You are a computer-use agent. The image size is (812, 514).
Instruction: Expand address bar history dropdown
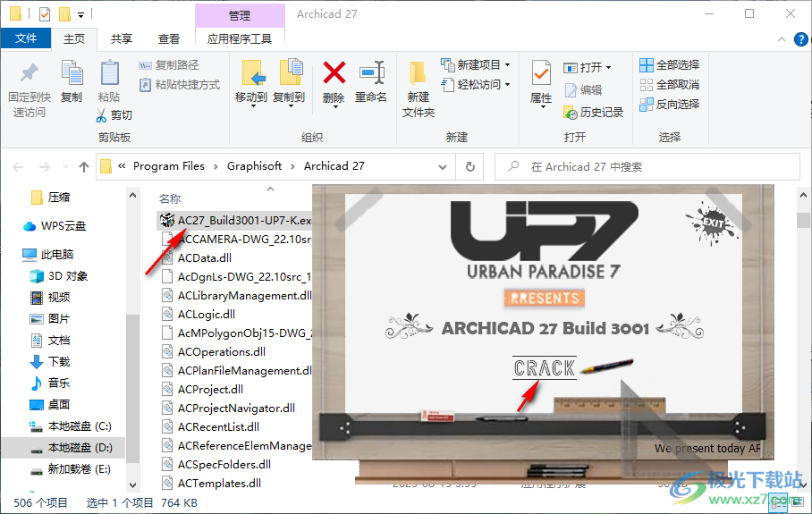coord(443,166)
